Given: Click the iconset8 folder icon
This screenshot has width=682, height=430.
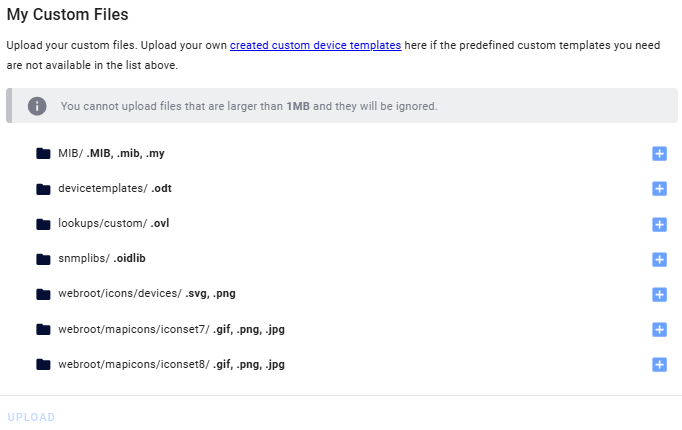Looking at the screenshot, I should point(43,364).
